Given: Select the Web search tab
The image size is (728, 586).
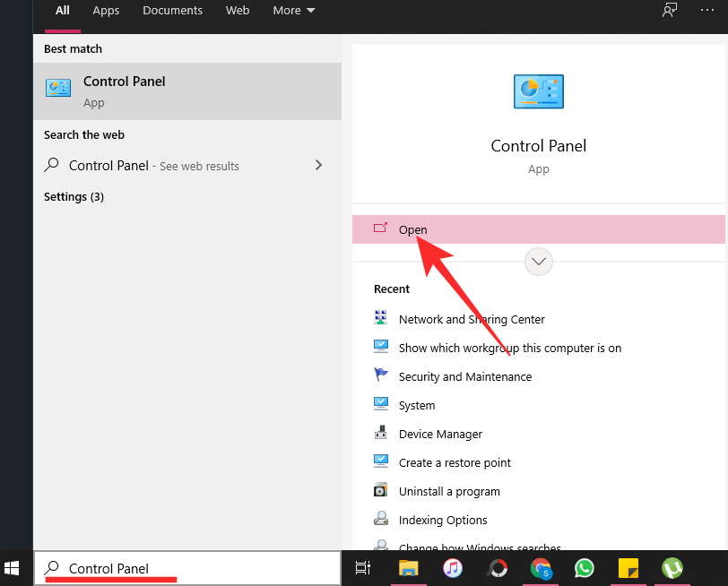Looking at the screenshot, I should coord(238,11).
